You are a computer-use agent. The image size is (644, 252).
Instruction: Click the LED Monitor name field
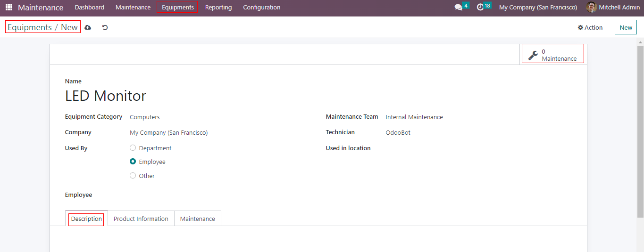click(189, 96)
